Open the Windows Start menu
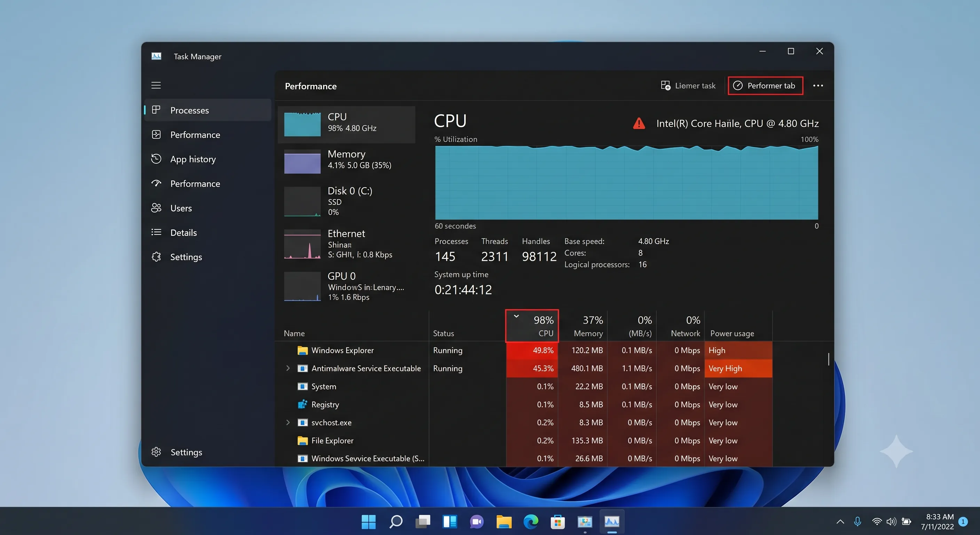This screenshot has height=535, width=980. click(x=368, y=521)
